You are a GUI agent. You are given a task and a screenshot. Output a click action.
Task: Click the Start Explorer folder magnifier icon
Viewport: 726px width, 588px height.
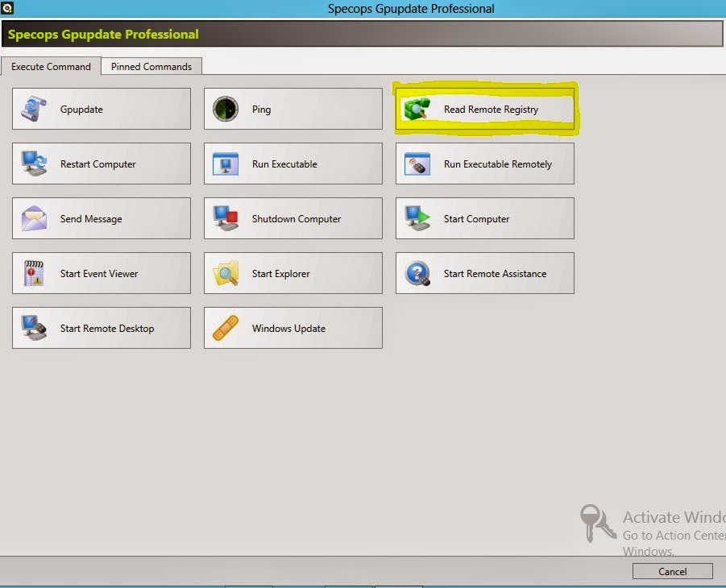click(226, 273)
